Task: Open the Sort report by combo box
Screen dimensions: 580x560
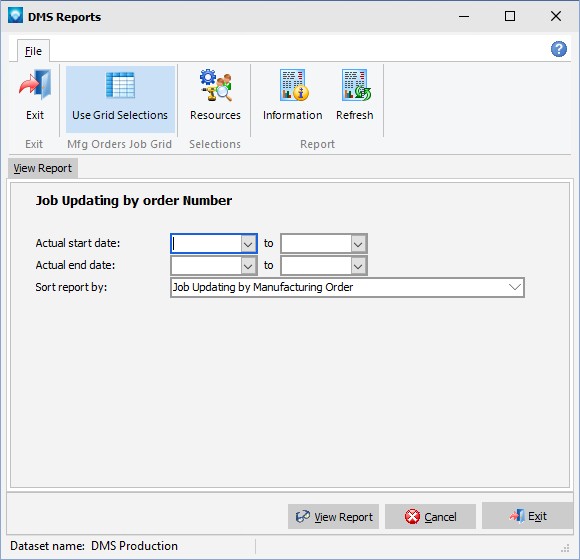Action: coord(347,287)
